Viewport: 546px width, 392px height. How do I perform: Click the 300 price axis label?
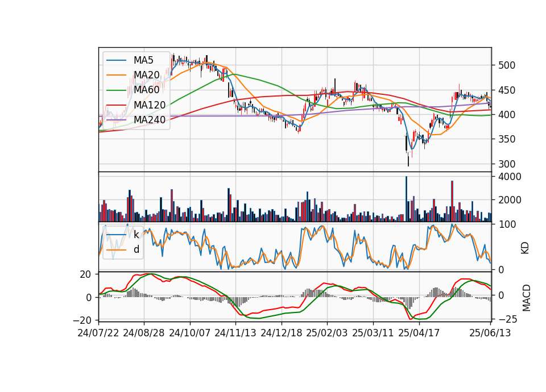coord(507,164)
